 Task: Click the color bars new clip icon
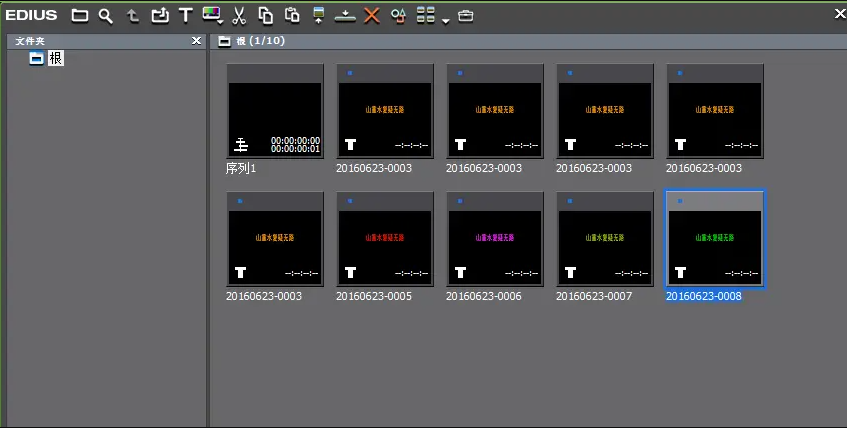[211, 14]
